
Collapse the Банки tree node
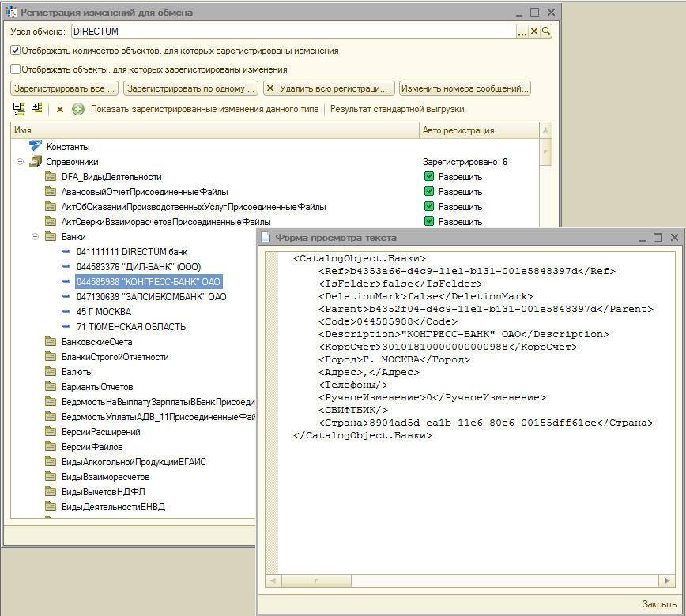[x=36, y=237]
